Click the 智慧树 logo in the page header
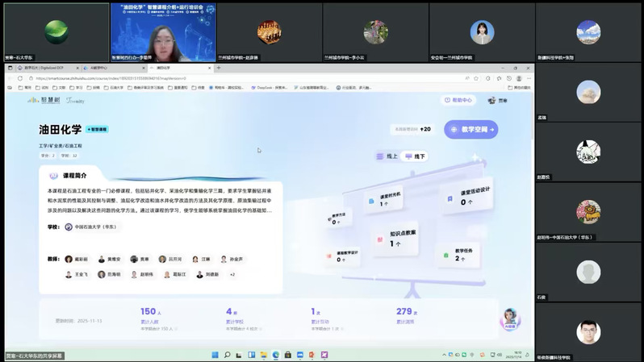 (39, 100)
